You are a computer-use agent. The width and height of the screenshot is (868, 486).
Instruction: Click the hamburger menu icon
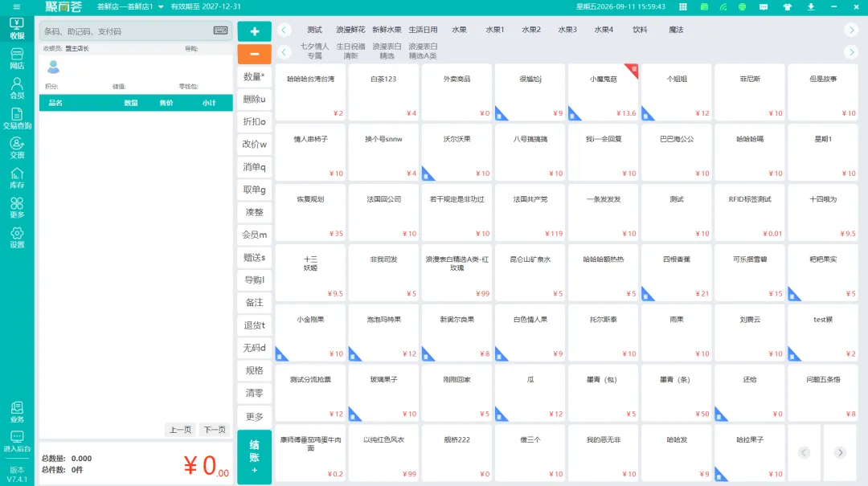pyautogui.click(x=17, y=6)
